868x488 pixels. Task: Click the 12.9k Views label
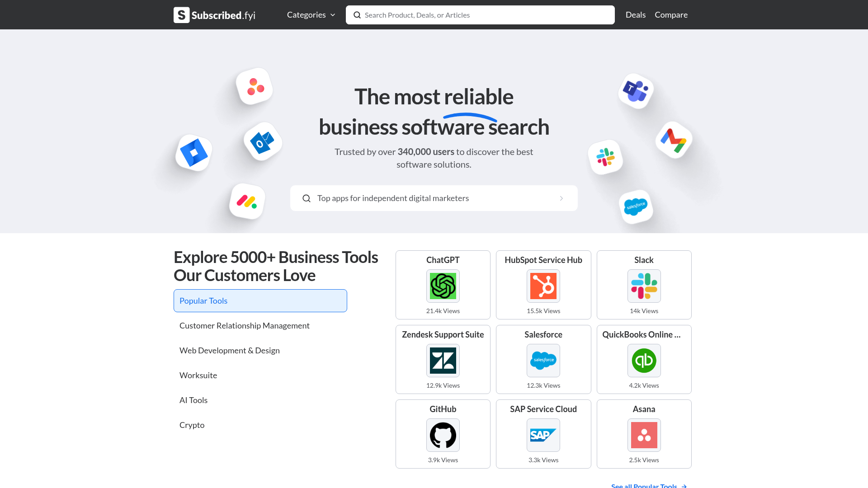click(x=443, y=385)
